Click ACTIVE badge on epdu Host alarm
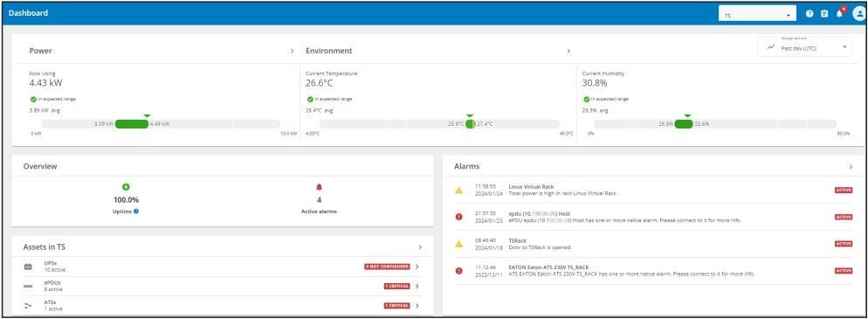The width and height of the screenshot is (868, 319). tap(843, 217)
